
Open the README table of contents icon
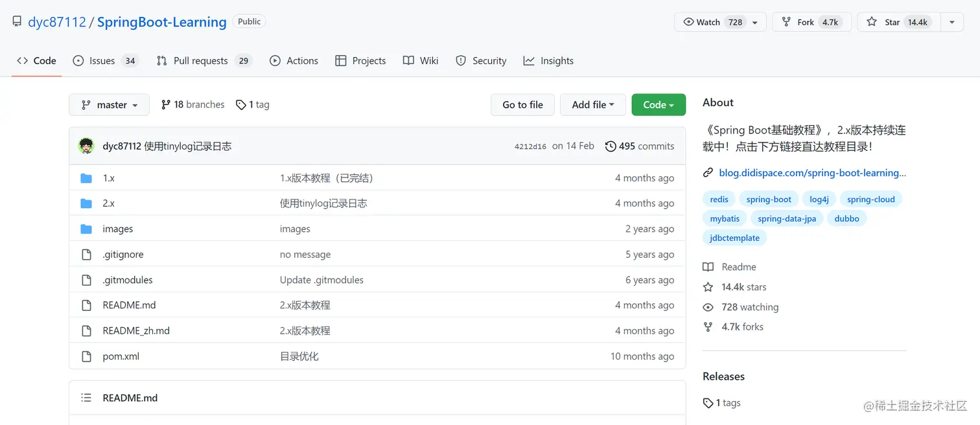pos(86,398)
